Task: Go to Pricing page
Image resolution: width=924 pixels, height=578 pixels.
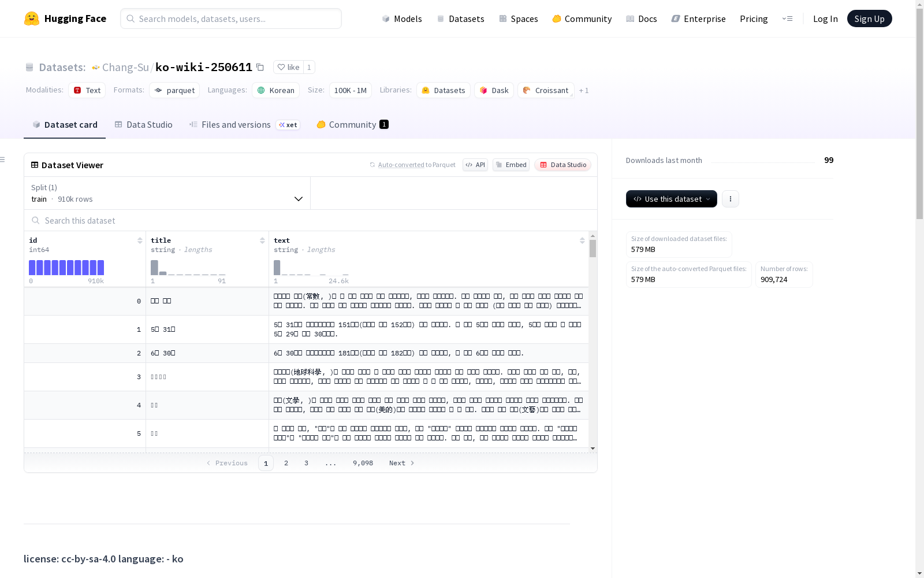Action: (754, 18)
